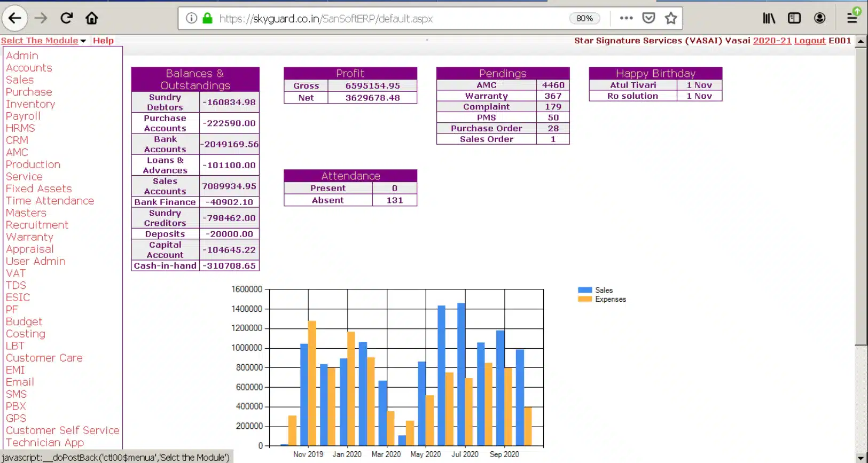
Task: Open the Warranty module
Action: 29,237
